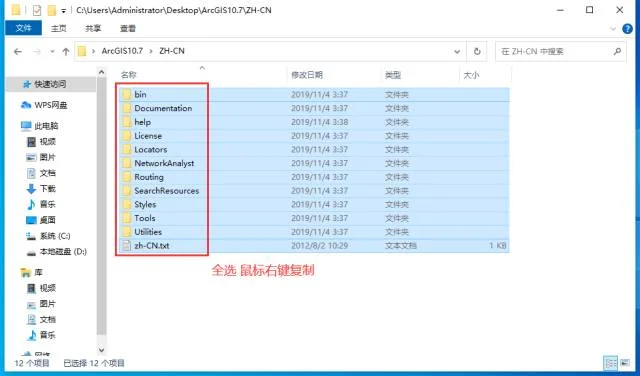Open recent locations dropdown arrow
The image size is (640, 376).
pyautogui.click(x=52, y=51)
